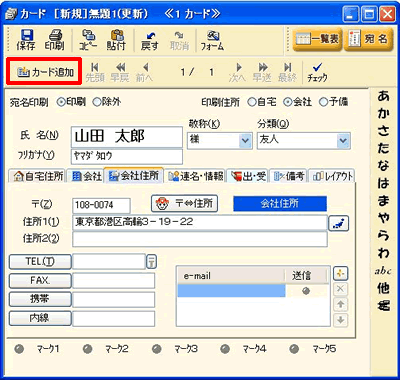The image size is (400, 380).
Task: Click the FAX label button
Action: 40,281
